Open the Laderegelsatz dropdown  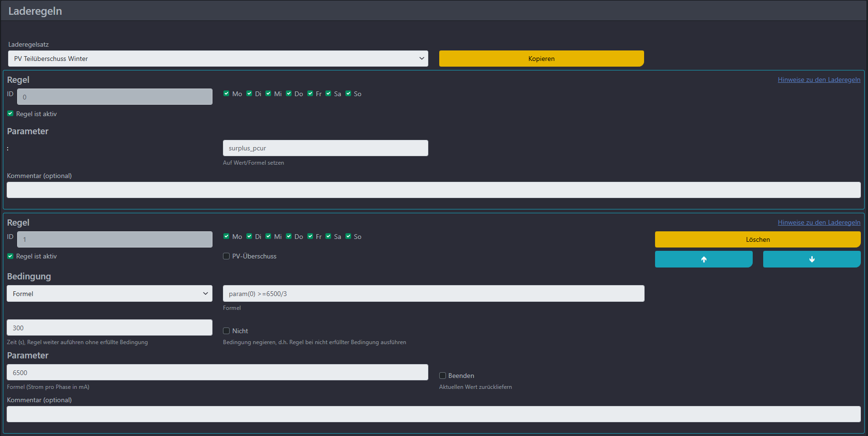click(218, 59)
